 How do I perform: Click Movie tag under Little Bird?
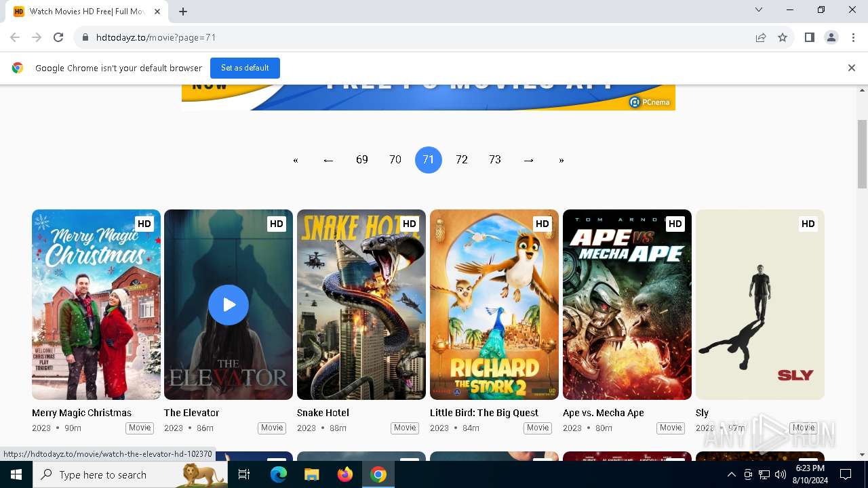point(538,428)
